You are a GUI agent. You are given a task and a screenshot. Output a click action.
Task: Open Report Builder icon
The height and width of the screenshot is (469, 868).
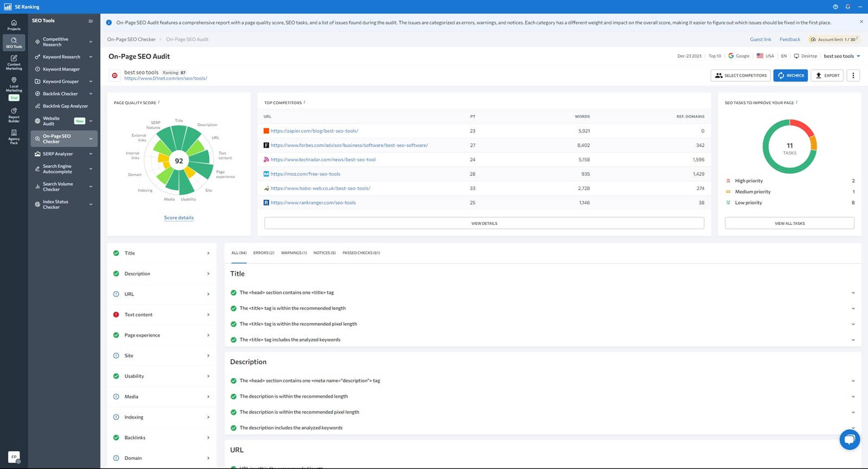pyautogui.click(x=14, y=115)
